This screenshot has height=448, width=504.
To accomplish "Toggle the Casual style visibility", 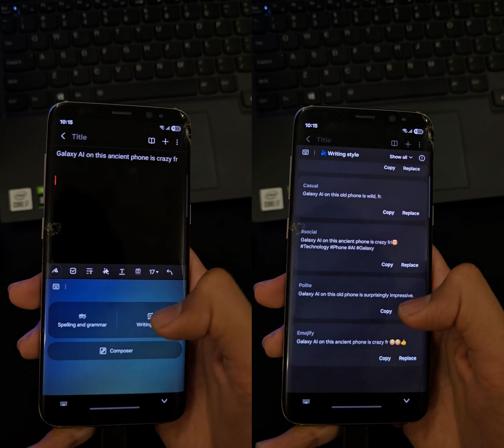I will pyautogui.click(x=310, y=186).
